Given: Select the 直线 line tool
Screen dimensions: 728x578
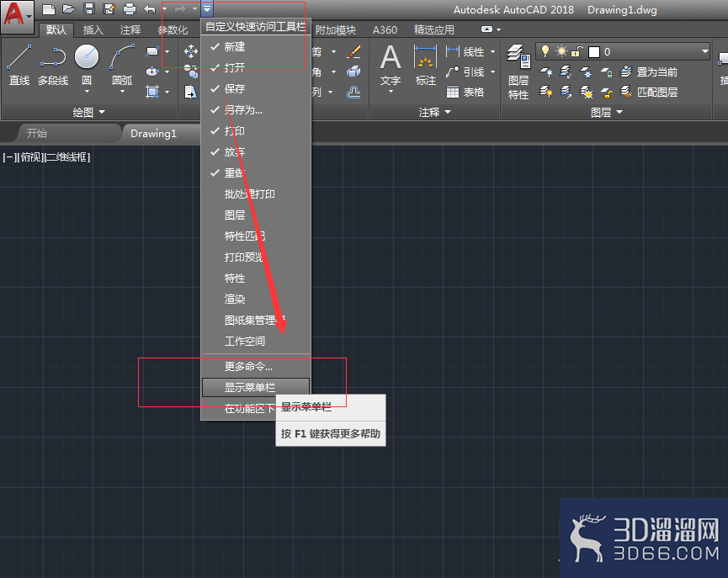Looking at the screenshot, I should [x=19, y=66].
